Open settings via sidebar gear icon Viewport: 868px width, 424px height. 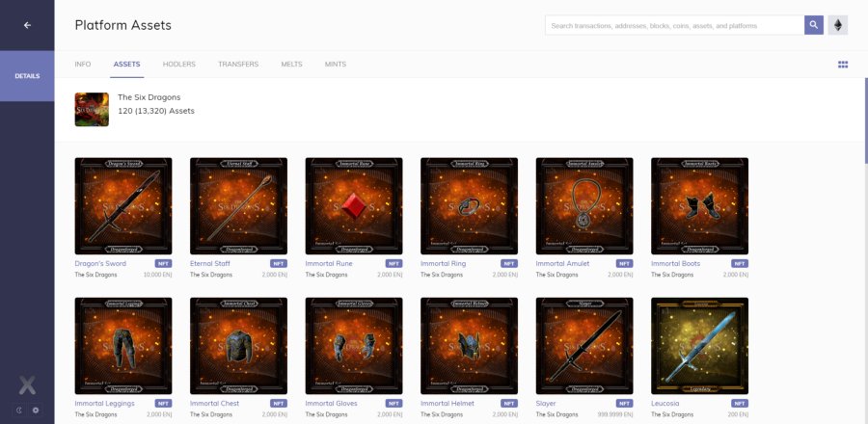[x=36, y=410]
